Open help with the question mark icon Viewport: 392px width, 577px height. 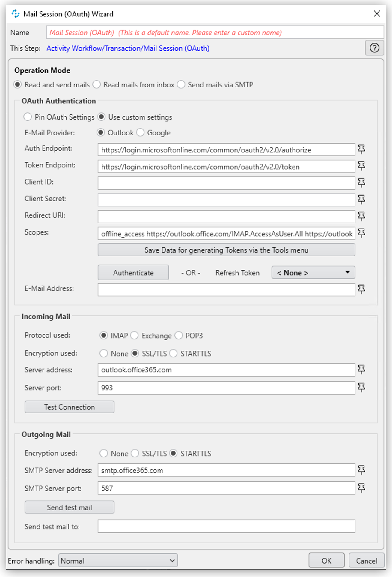(x=374, y=48)
